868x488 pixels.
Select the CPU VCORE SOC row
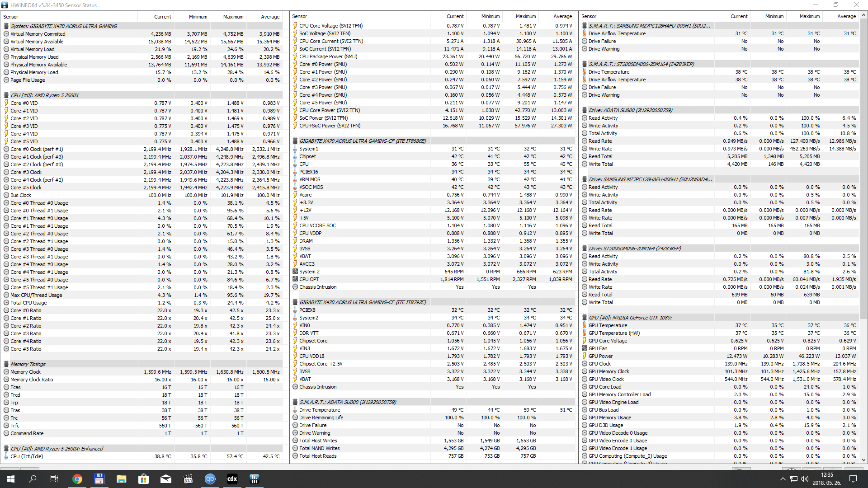[433, 225]
